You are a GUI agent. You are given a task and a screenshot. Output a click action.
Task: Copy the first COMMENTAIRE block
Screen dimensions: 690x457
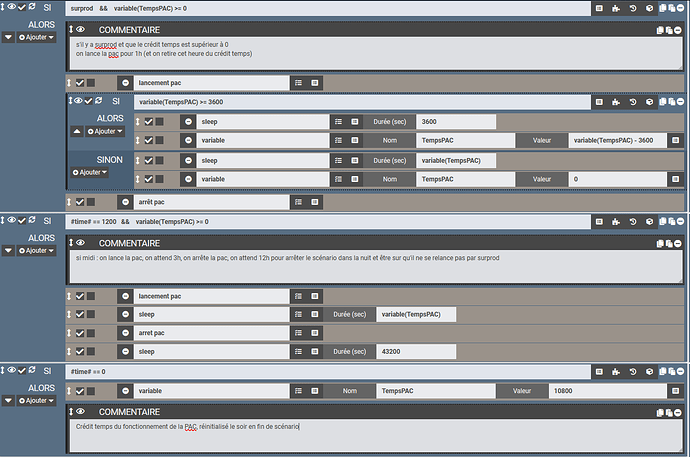(659, 30)
